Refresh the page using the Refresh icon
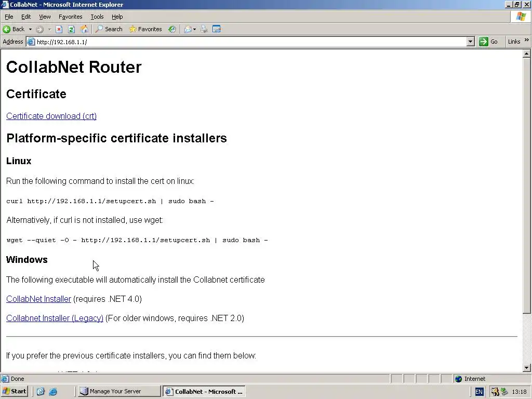 pos(71,29)
